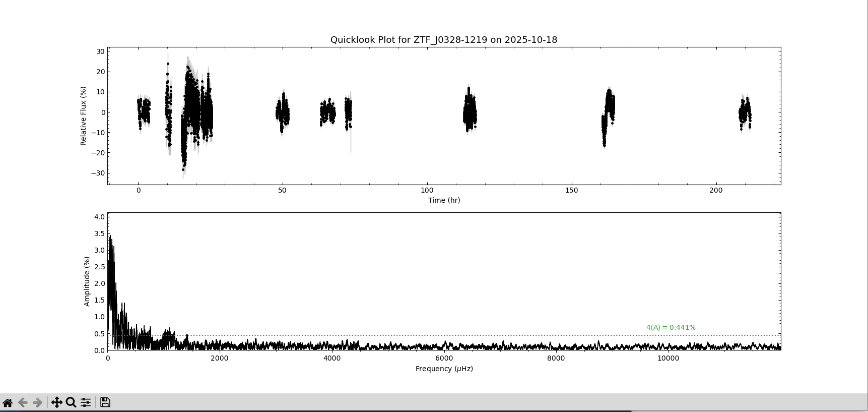Click the data cluster near 50 hr
Image resolution: width=868 pixels, height=412 pixels.
tap(283, 113)
